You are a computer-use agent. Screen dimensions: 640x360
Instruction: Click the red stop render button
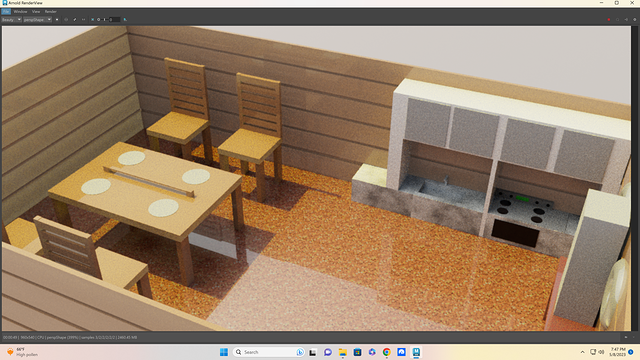(x=609, y=19)
